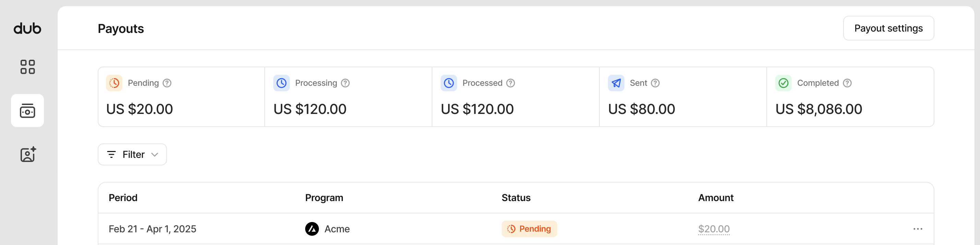The height and width of the screenshot is (245, 980).
Task: Expand the Filter dropdown
Action: pyautogui.click(x=132, y=154)
